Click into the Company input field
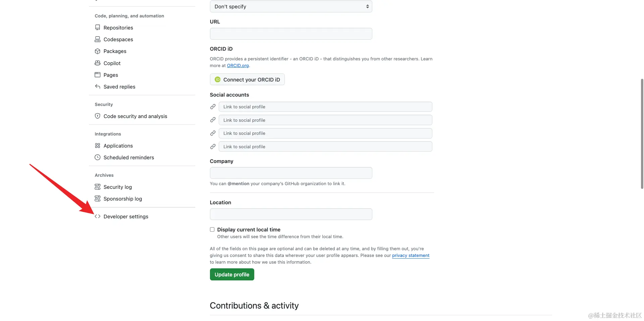Screen dimensions: 644x321 pyautogui.click(x=291, y=173)
